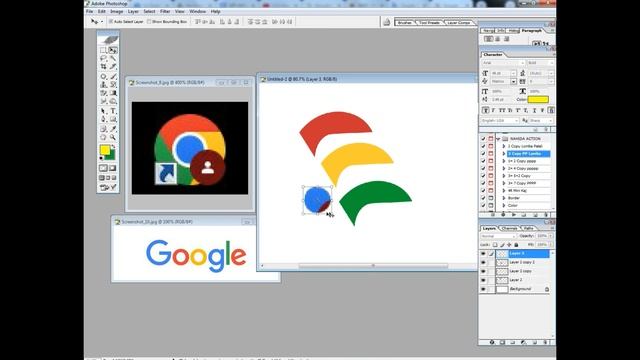Image resolution: width=640 pixels, height=360 pixels.
Task: Open the Brushes palette well tab
Action: point(405,22)
